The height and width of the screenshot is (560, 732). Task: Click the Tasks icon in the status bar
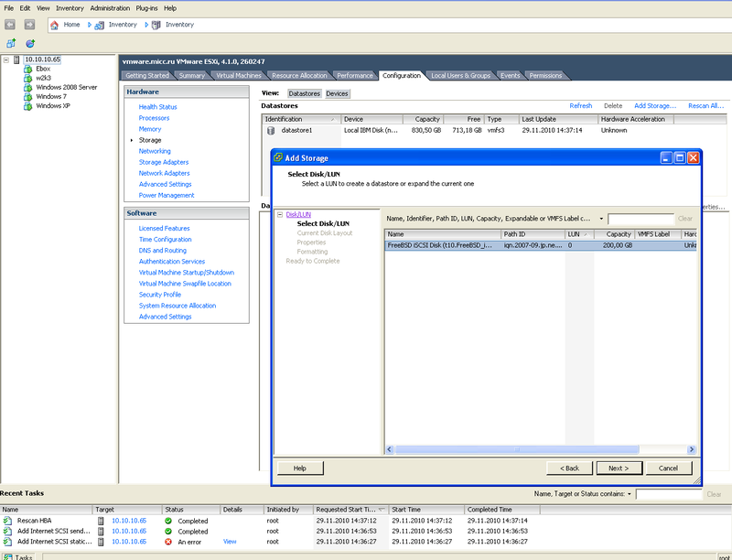[8, 556]
